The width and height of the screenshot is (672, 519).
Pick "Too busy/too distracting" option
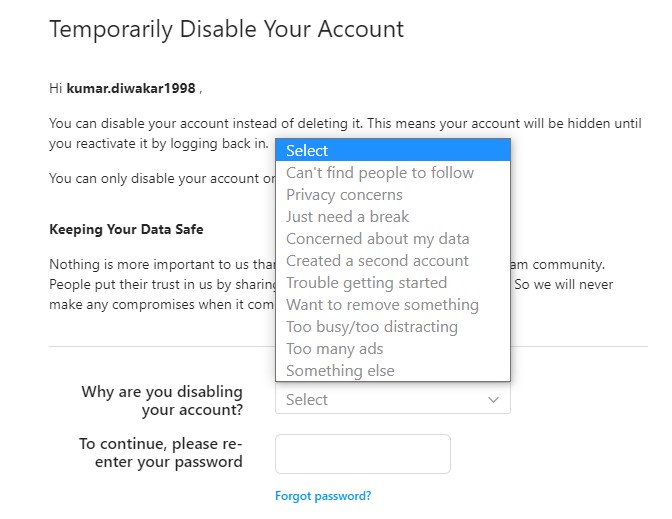[371, 327]
